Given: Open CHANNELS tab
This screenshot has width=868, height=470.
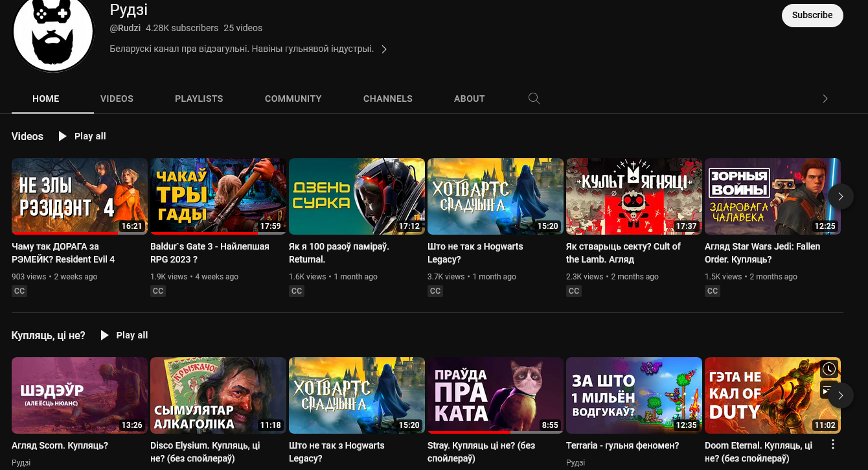Looking at the screenshot, I should click(388, 99).
